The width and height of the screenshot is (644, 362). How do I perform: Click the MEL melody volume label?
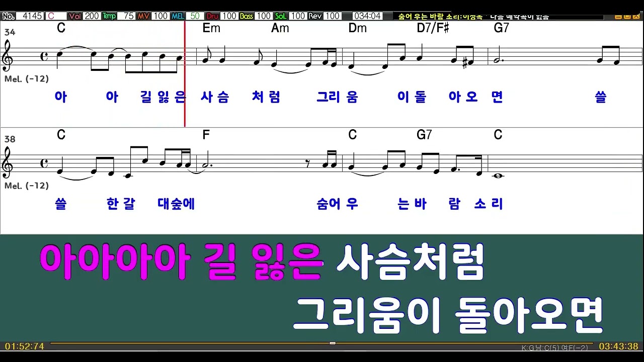[178, 16]
